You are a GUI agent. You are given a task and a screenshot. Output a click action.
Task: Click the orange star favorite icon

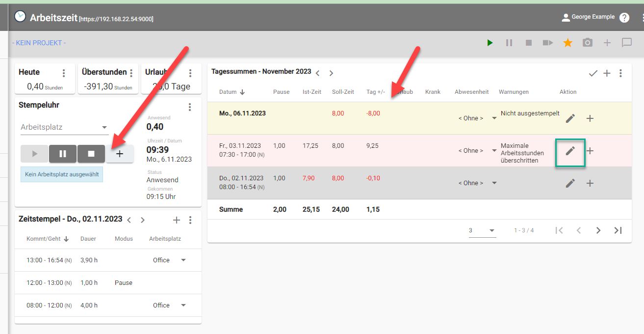[x=567, y=43]
